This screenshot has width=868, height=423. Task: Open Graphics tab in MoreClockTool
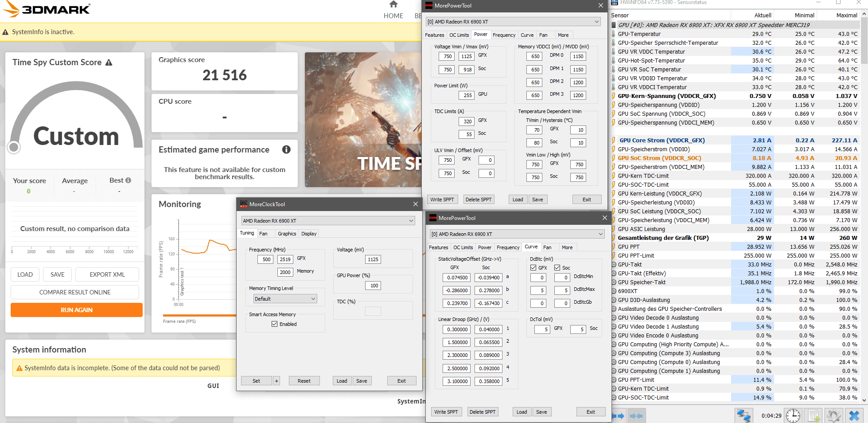tap(287, 234)
